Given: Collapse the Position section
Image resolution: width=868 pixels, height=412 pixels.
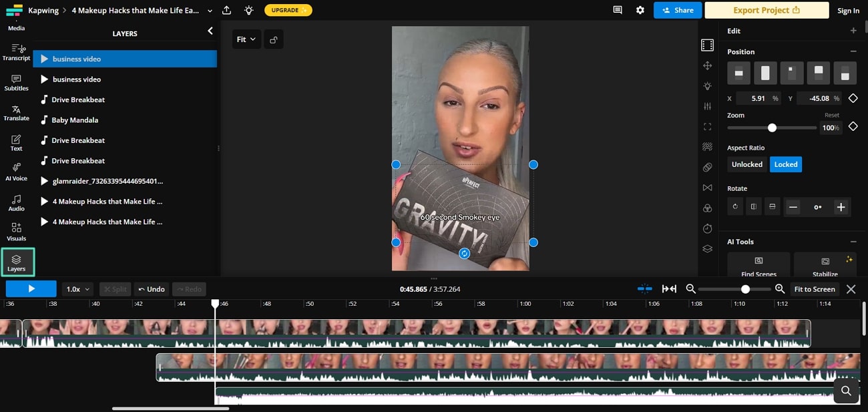Looking at the screenshot, I should tap(853, 51).
